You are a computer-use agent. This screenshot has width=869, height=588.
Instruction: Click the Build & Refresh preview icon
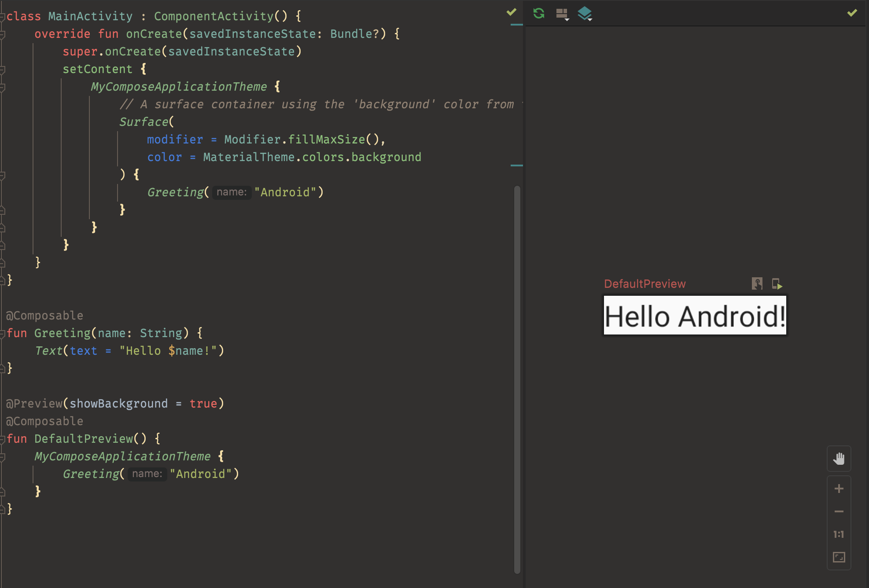[538, 14]
